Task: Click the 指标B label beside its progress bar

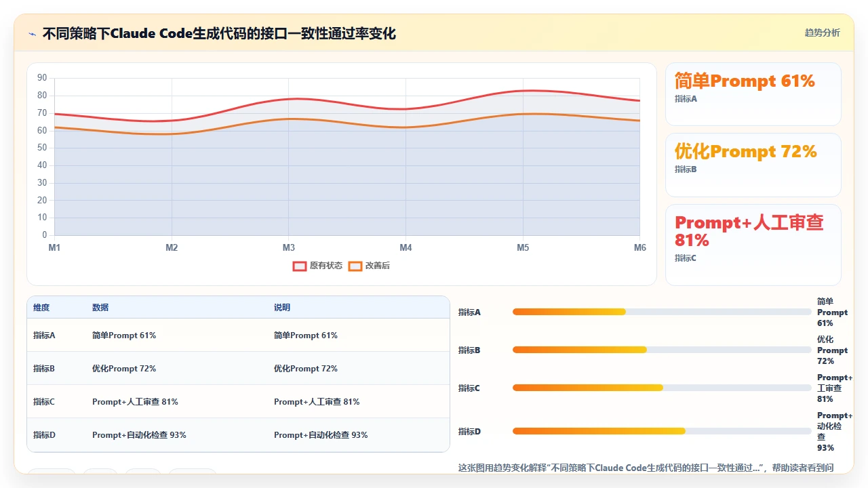Action: pos(469,350)
